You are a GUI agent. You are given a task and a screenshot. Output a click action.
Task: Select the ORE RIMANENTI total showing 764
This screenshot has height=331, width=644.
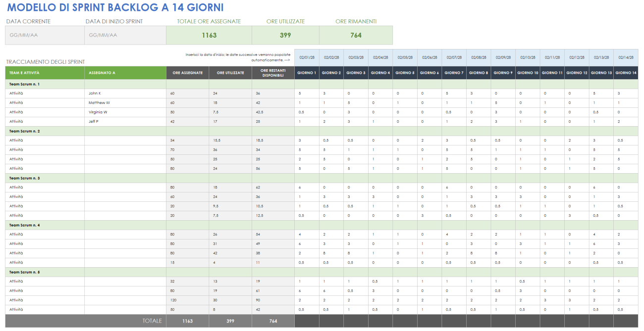pyautogui.click(x=356, y=35)
